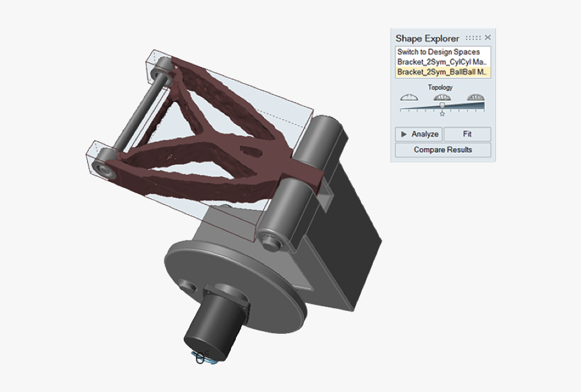
Task: Select the high-complexity topology icon
Action: click(x=475, y=97)
